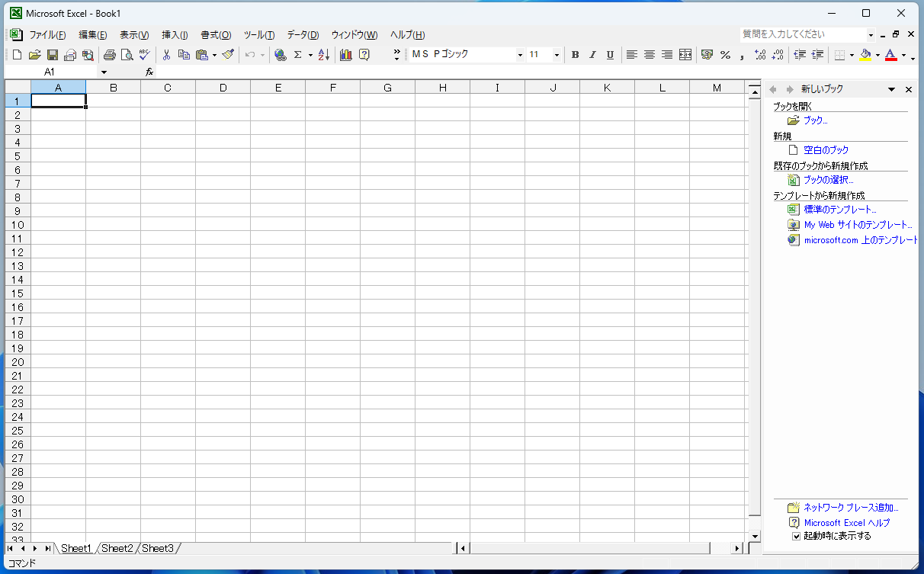This screenshot has width=924, height=574.
Task: Select the column D header
Action: [x=223, y=88]
